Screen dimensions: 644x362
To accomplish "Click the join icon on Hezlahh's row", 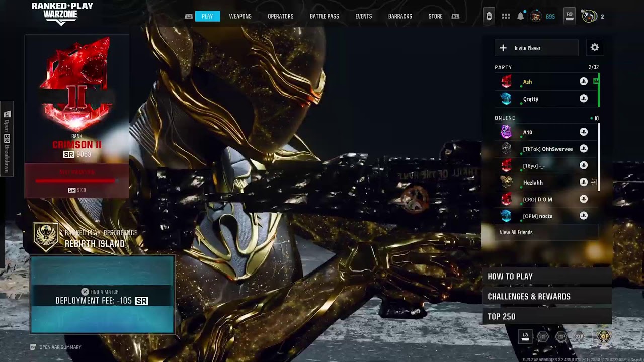I will [594, 182].
